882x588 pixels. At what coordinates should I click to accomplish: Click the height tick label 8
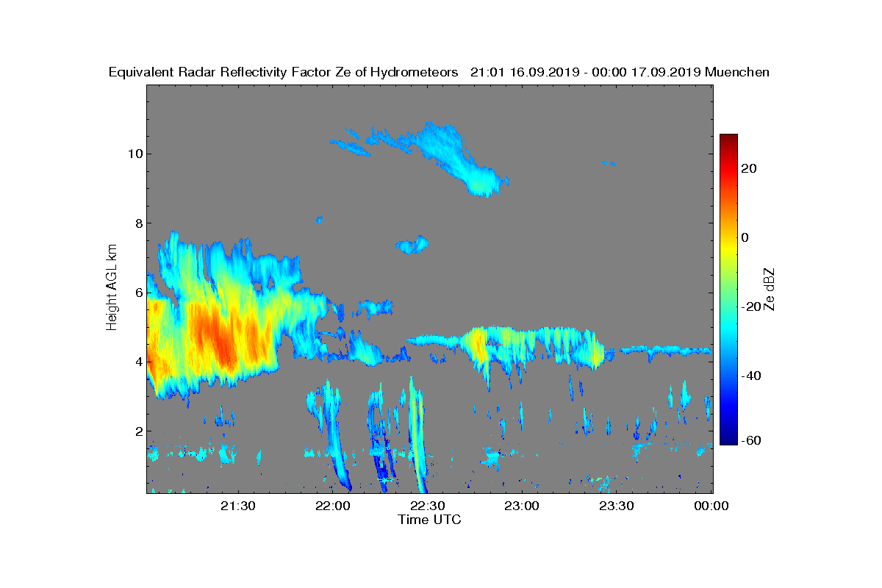click(138, 223)
